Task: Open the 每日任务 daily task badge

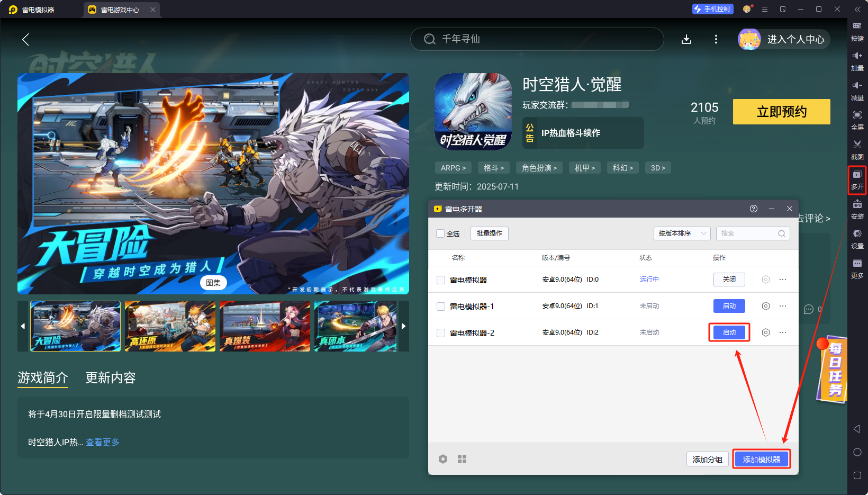Action: [832, 368]
